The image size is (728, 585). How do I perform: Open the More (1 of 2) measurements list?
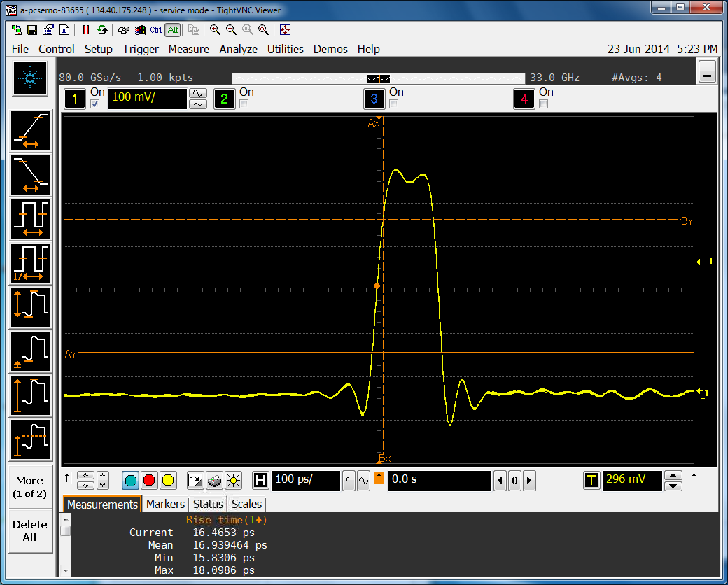point(30,487)
